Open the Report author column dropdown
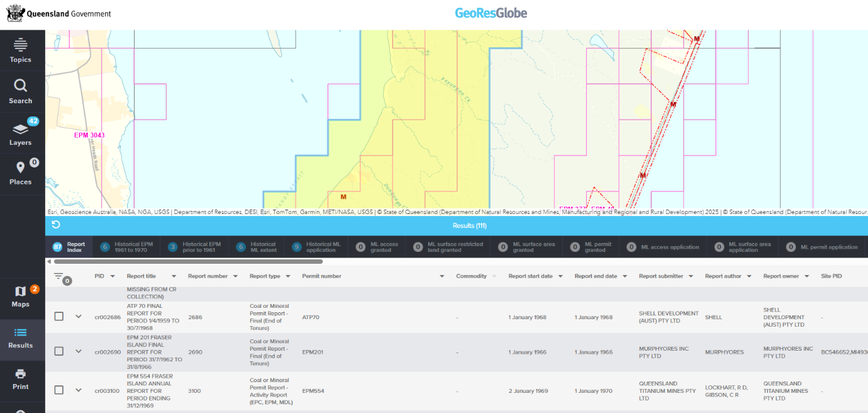The height and width of the screenshot is (413, 868). (749, 276)
